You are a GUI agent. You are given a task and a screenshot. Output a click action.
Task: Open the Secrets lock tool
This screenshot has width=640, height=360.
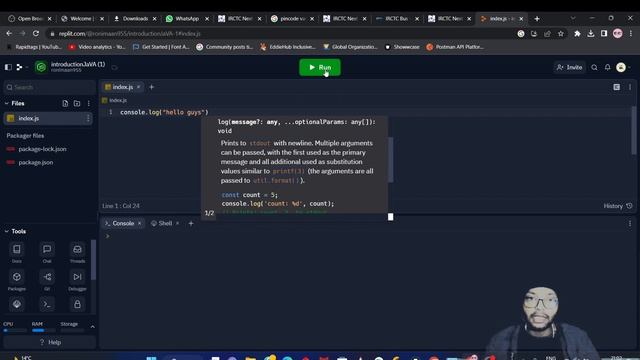tap(77, 304)
